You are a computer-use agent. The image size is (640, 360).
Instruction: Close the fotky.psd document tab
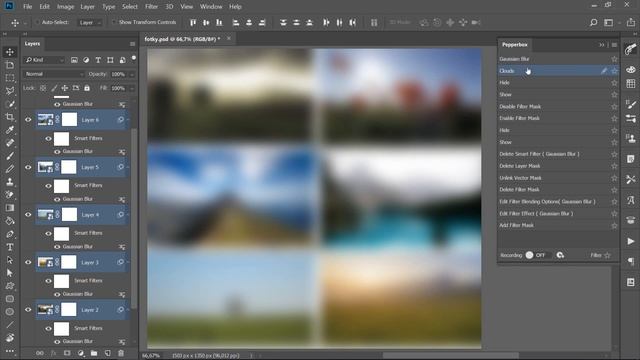click(x=229, y=38)
